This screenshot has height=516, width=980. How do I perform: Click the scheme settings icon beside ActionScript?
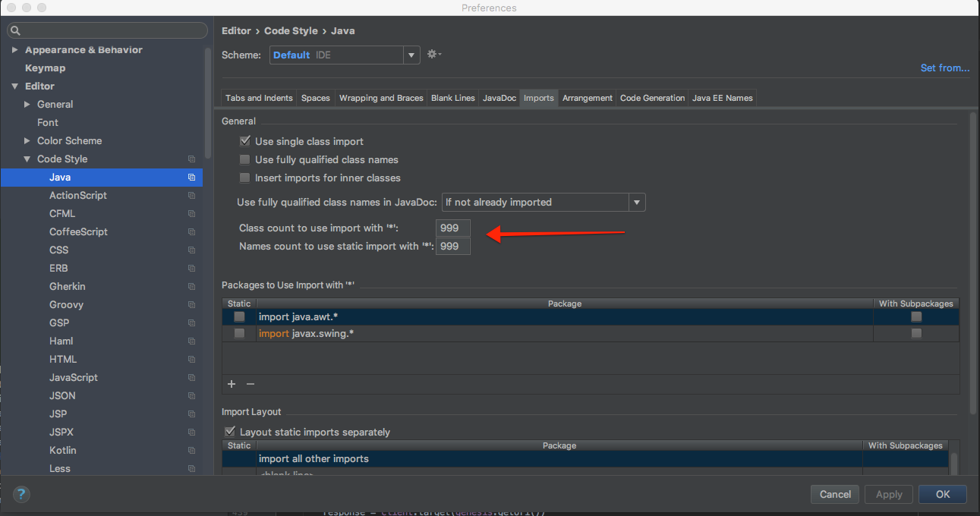coord(191,196)
